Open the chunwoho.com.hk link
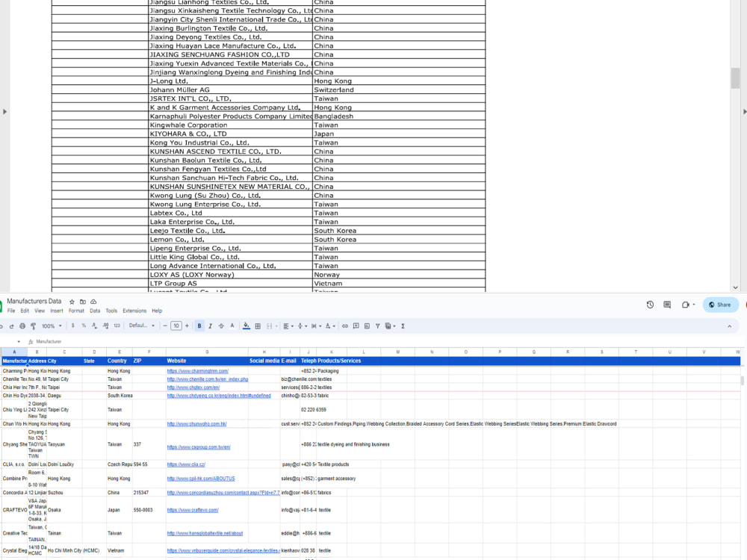 pos(196,424)
